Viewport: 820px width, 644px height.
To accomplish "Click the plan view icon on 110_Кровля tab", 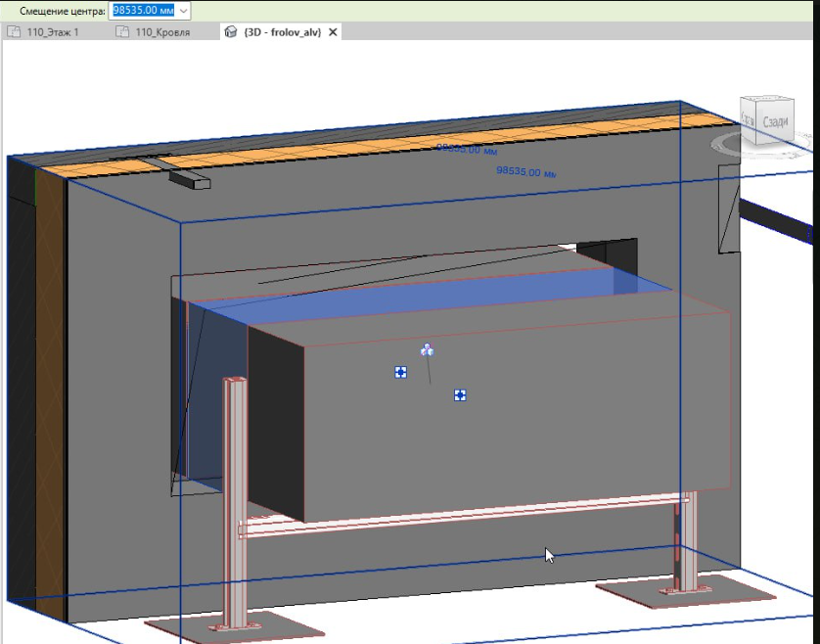I will (122, 32).
